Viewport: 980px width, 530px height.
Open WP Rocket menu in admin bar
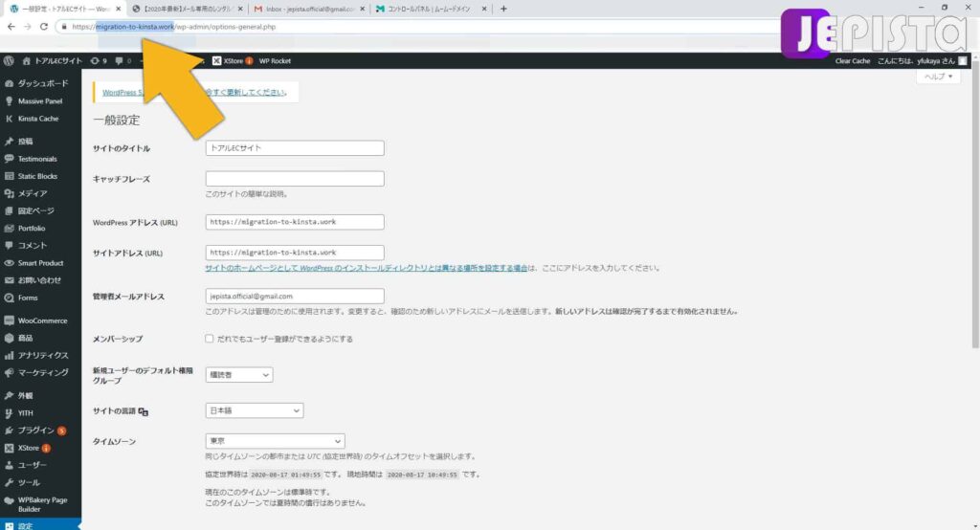275,60
